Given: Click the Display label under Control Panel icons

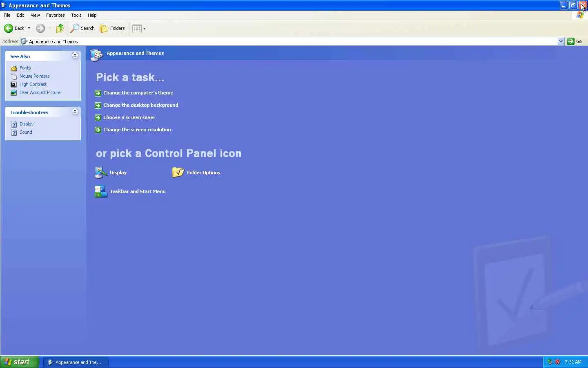Looking at the screenshot, I should (x=118, y=173).
